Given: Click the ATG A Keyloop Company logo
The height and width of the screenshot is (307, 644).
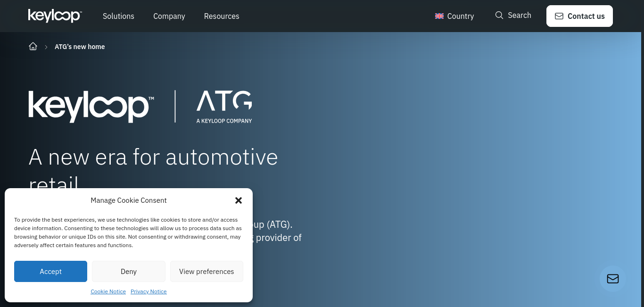Looking at the screenshot, I should pos(224,107).
